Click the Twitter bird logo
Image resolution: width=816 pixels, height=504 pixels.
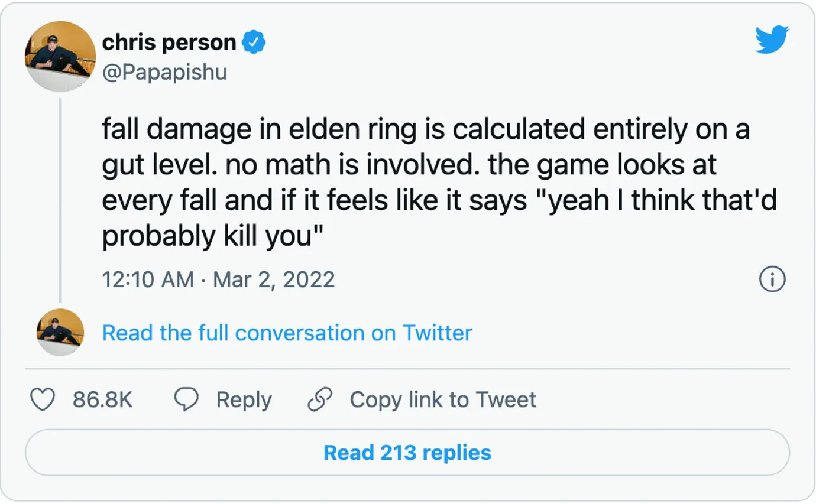click(772, 40)
